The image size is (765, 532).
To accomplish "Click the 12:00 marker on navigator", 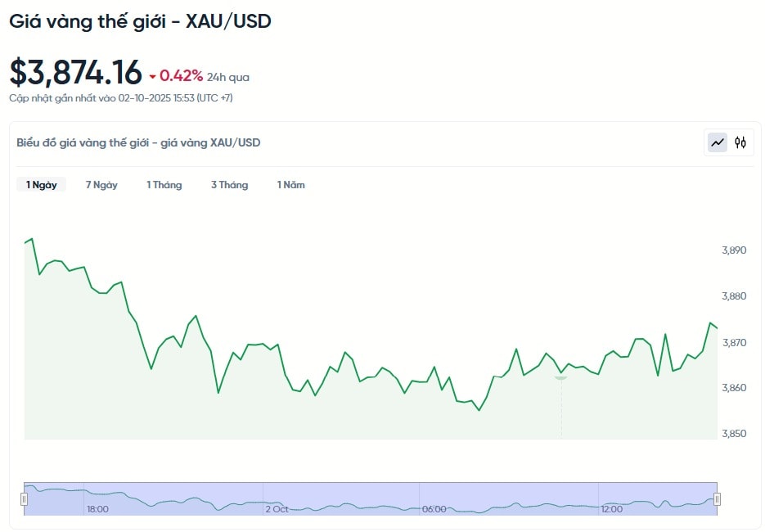I will 612,509.
